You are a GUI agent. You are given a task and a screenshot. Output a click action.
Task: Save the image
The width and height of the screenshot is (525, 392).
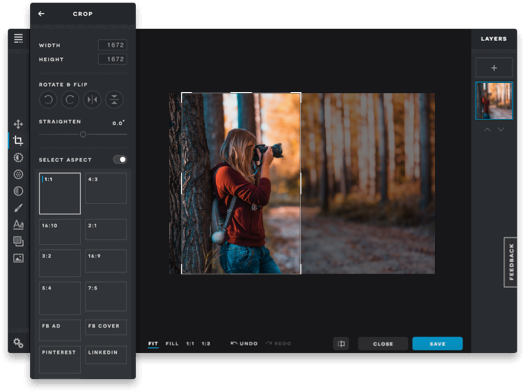click(x=438, y=344)
